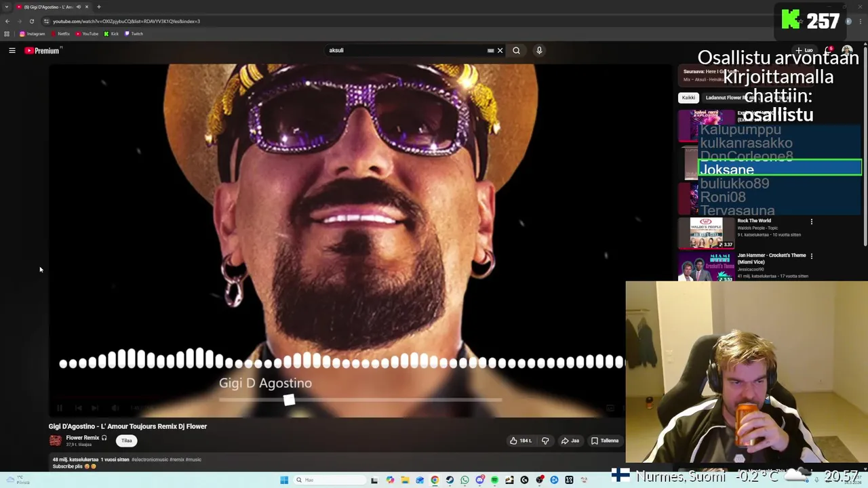The image size is (868, 488).
Task: Open 'Rock The World' video title
Action: (754, 221)
